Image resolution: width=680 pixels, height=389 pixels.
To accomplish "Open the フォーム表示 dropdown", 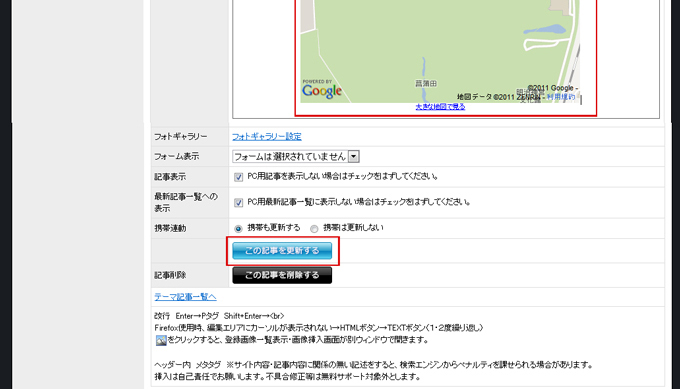I will [296, 157].
